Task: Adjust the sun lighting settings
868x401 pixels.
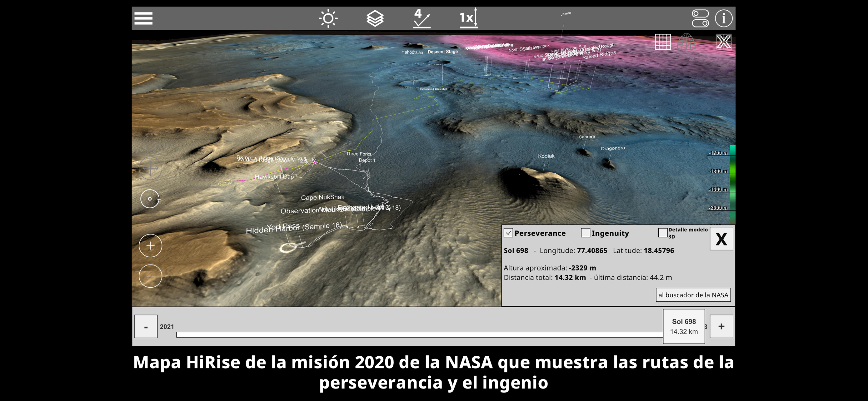Action: pos(328,18)
